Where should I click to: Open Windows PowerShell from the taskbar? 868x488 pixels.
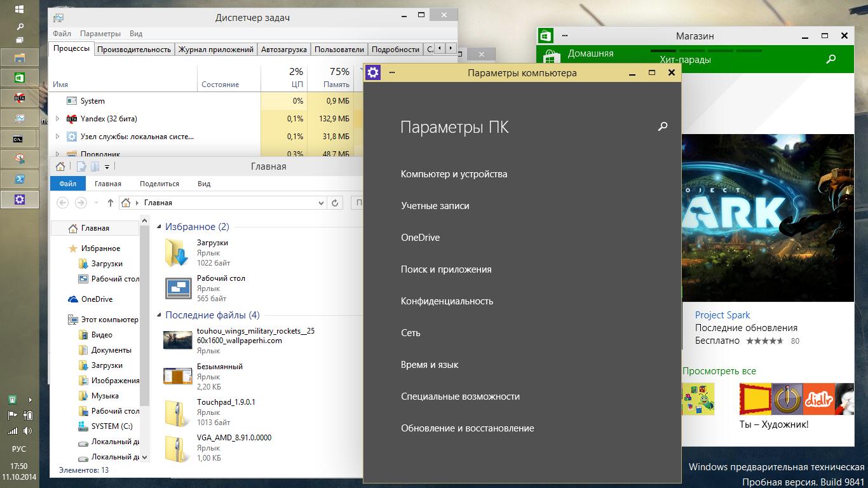click(x=20, y=179)
